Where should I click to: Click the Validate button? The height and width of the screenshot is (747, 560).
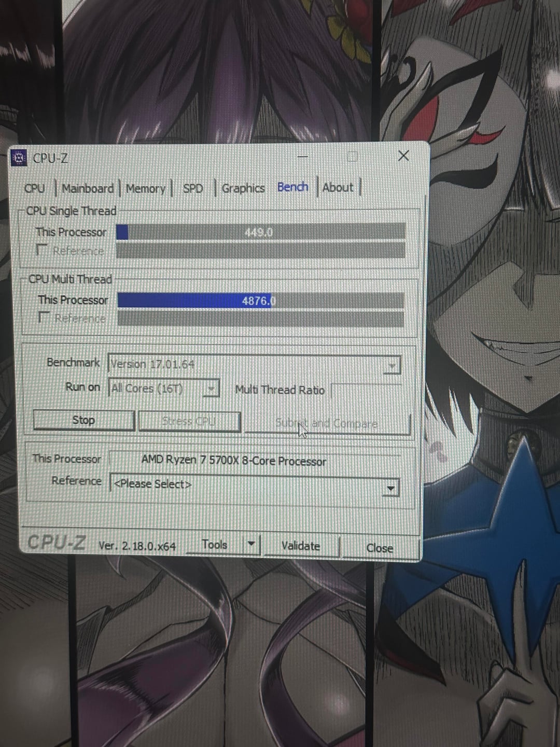tap(301, 546)
